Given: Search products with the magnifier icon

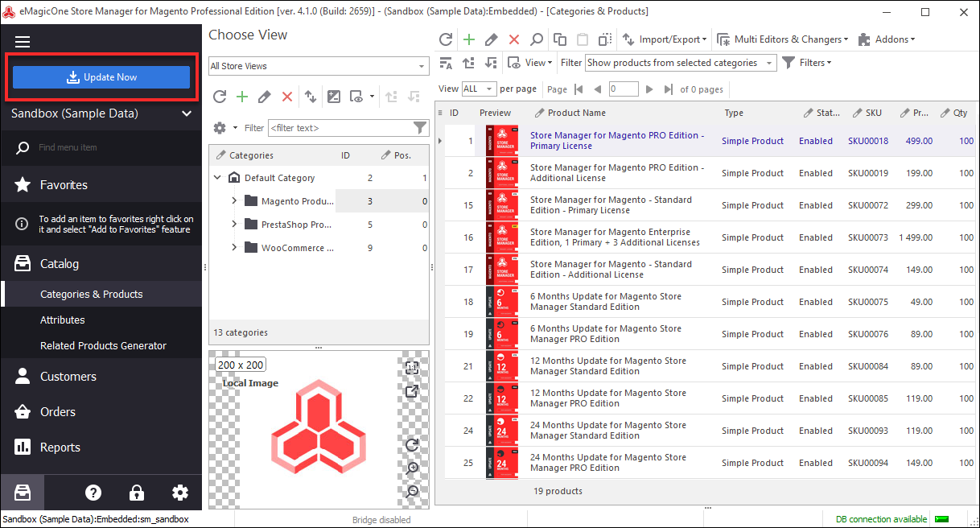Looking at the screenshot, I should [537, 39].
